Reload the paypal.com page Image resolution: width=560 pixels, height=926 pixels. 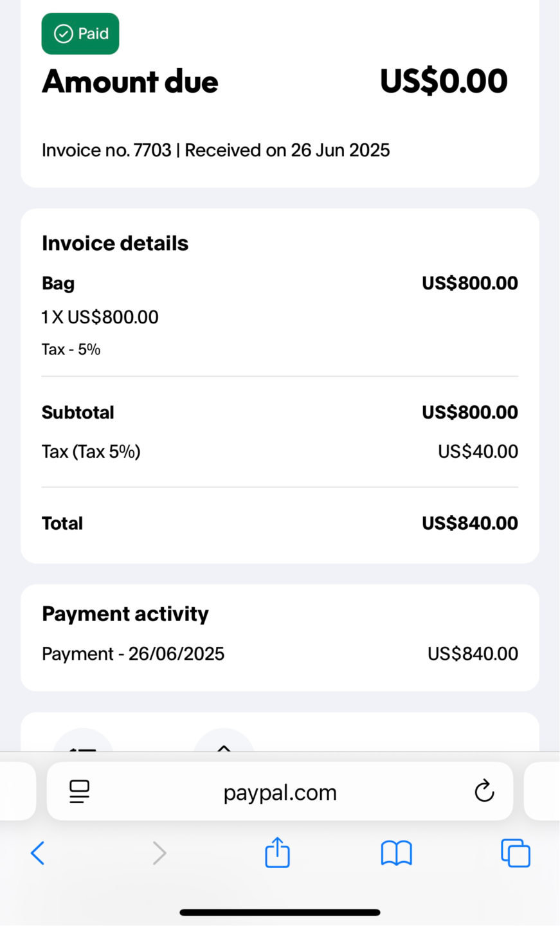click(484, 791)
